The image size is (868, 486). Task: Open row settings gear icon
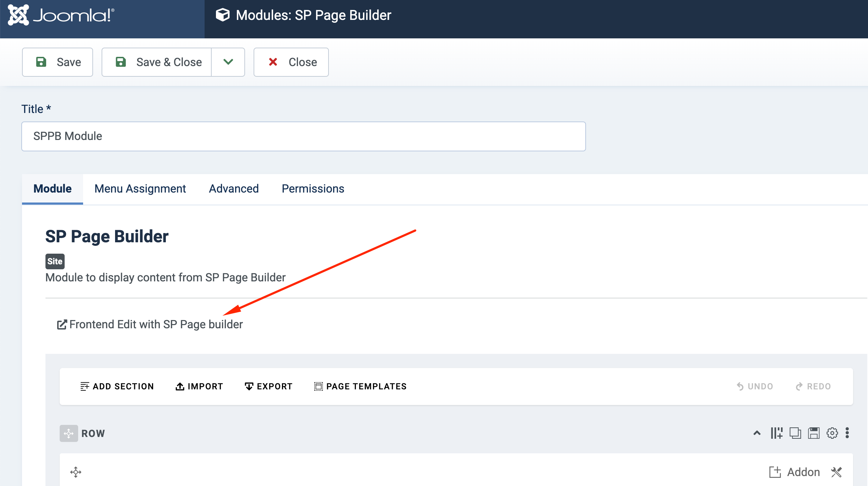(x=832, y=433)
